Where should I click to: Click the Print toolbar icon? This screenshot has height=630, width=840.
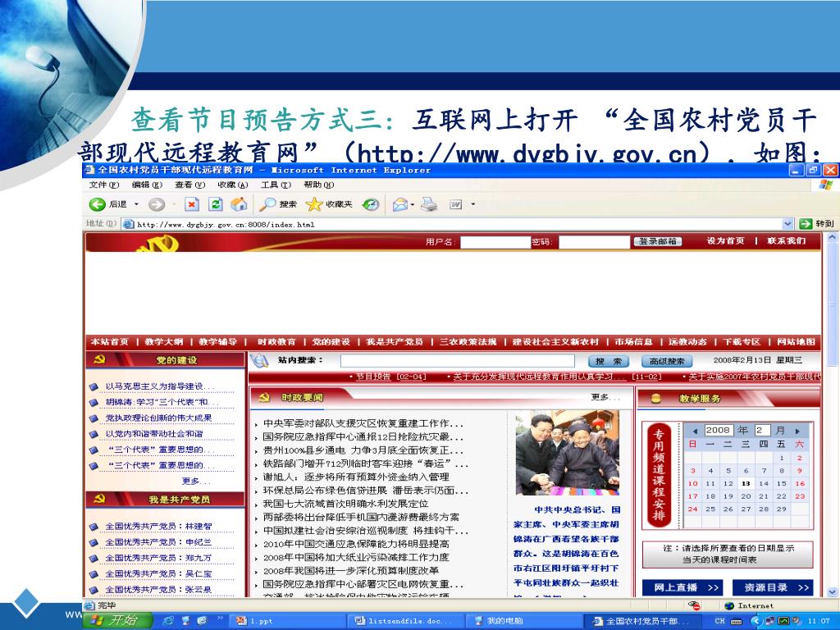click(x=428, y=204)
